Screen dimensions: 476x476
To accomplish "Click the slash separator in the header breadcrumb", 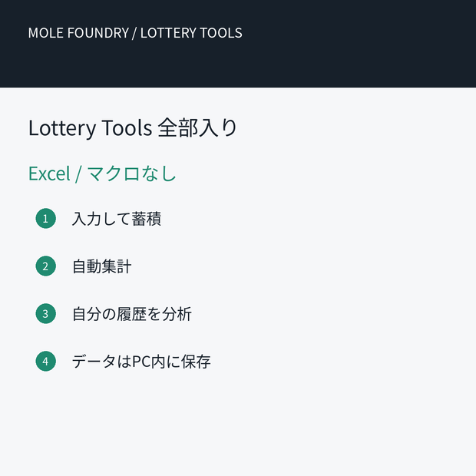I will [x=134, y=33].
